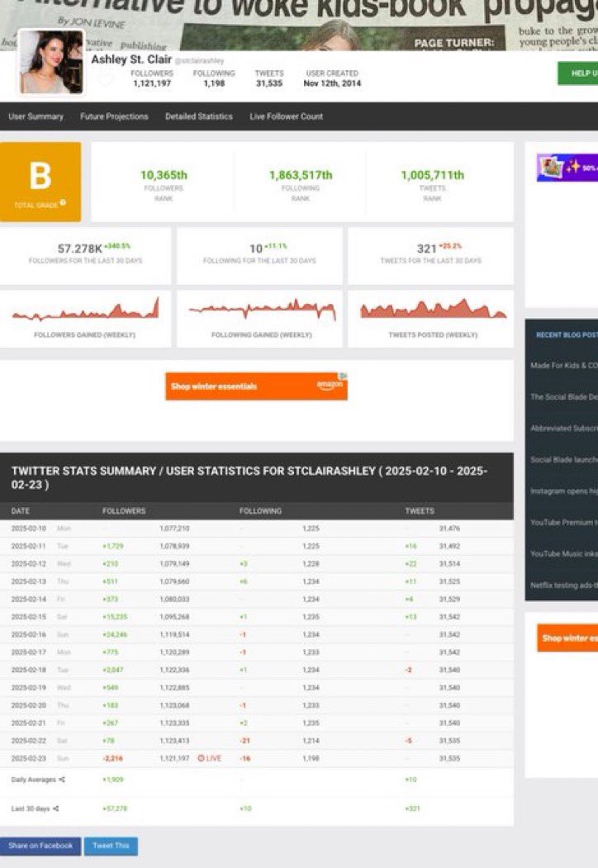Viewport: 598px width, 868px height.
Task: Open 'Abbreviated Subscr' blog post
Action: 563,428
